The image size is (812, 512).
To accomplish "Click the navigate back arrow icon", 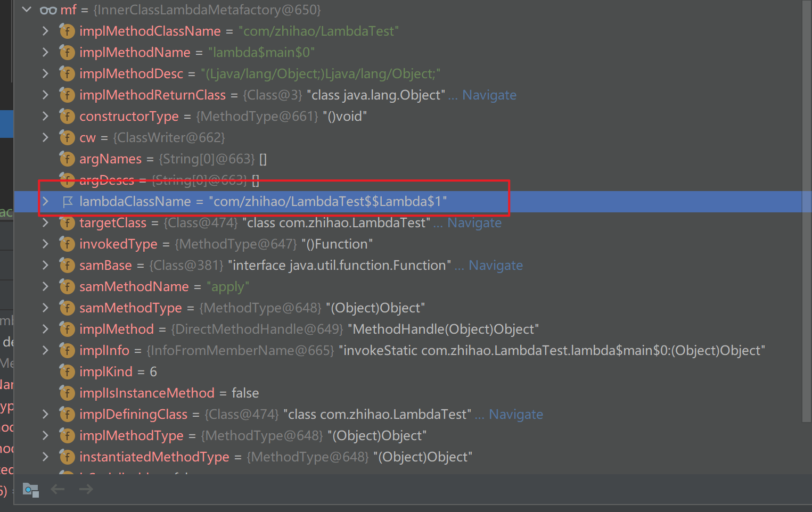I will tap(58, 489).
